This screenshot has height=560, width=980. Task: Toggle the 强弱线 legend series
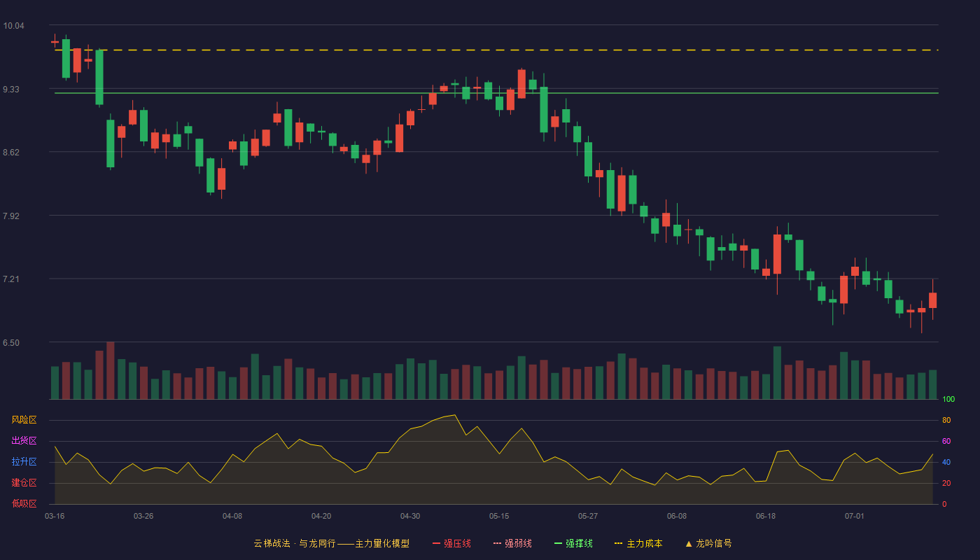[x=512, y=543]
